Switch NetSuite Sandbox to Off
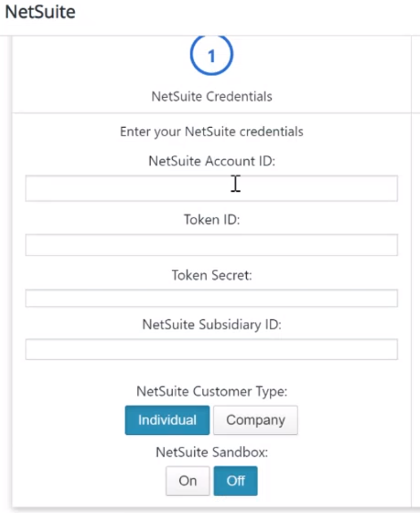420x513 pixels. pos(236,481)
